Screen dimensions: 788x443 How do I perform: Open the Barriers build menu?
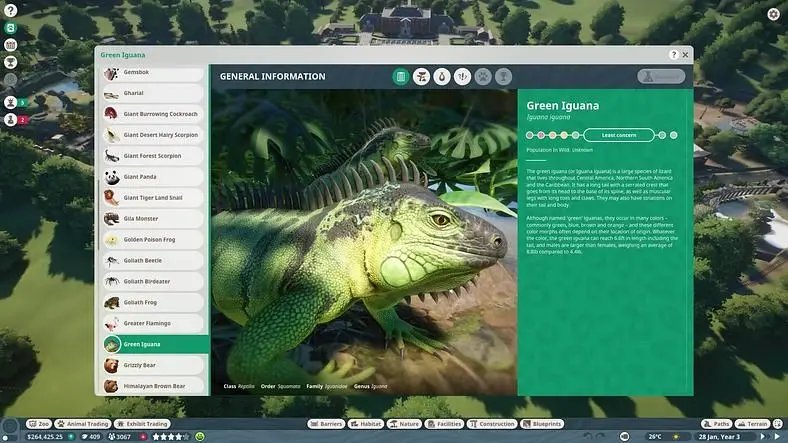point(326,424)
